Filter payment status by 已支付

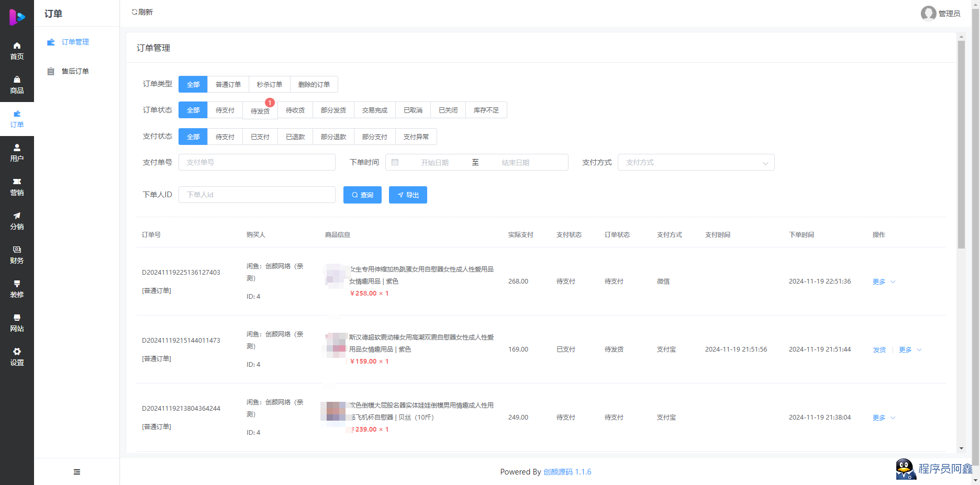click(x=260, y=137)
